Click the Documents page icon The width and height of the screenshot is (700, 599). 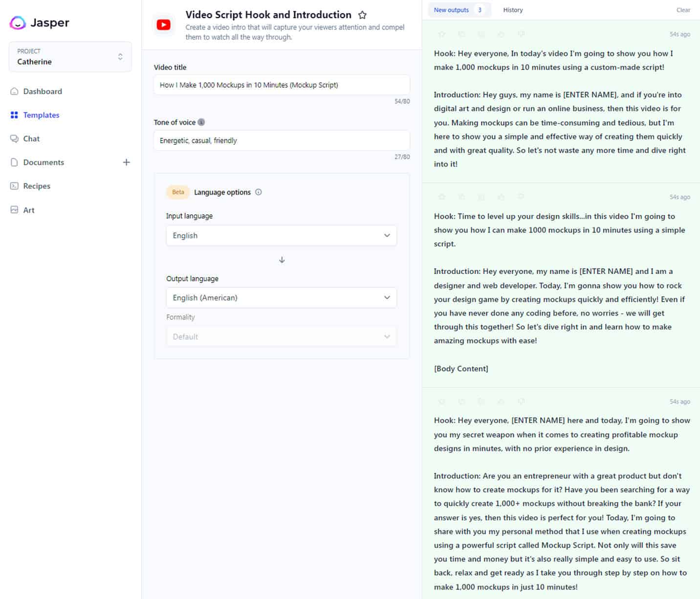pyautogui.click(x=14, y=162)
